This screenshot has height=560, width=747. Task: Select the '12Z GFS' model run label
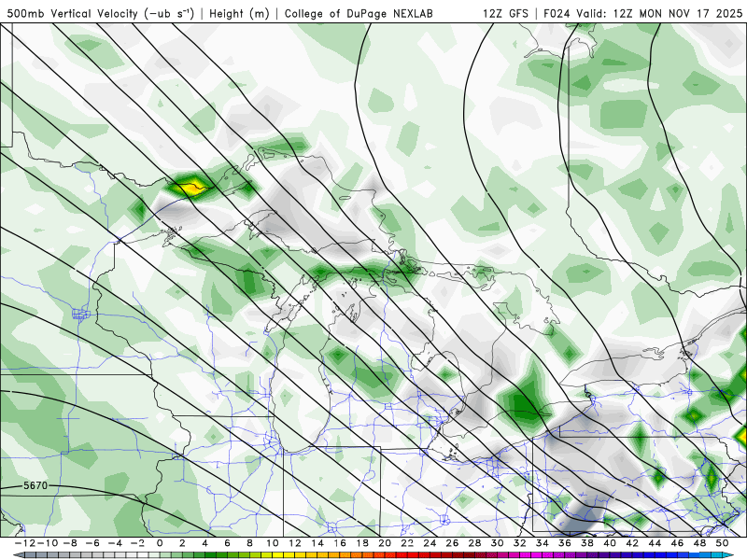(505, 13)
